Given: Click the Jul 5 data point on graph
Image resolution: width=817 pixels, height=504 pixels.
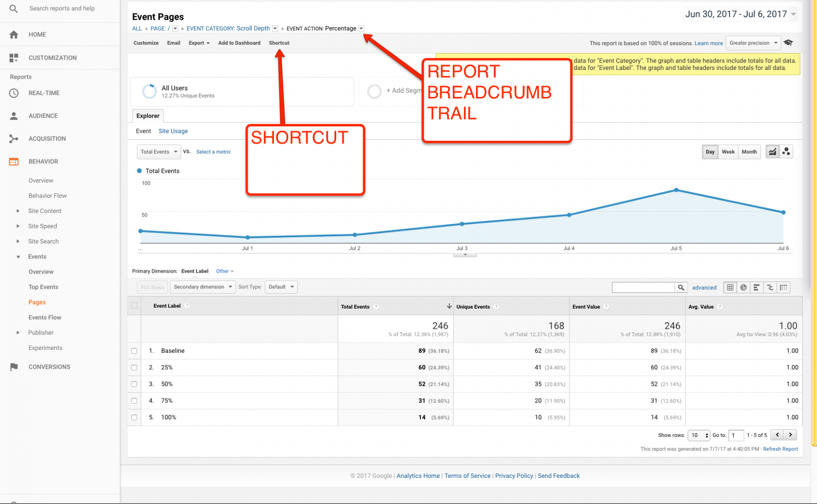Looking at the screenshot, I should [x=676, y=190].
